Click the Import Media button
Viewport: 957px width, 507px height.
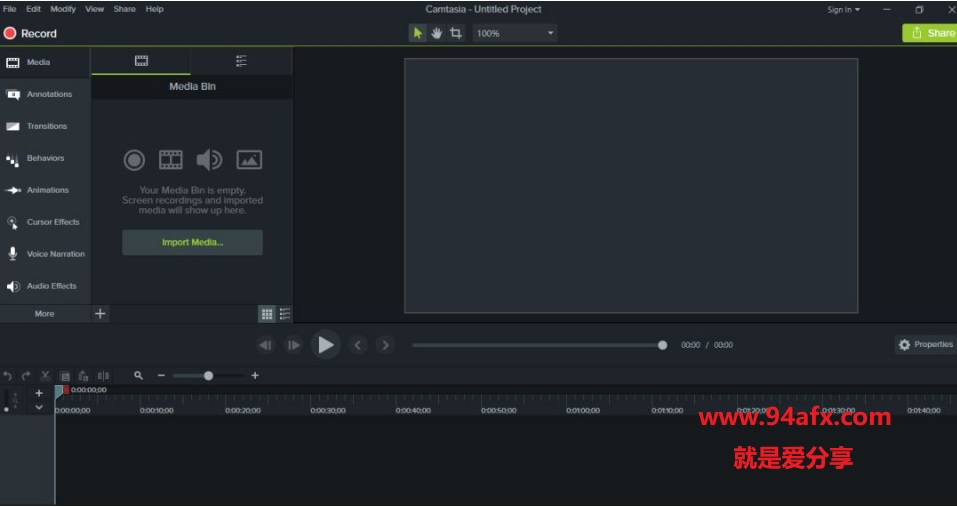tap(192, 242)
